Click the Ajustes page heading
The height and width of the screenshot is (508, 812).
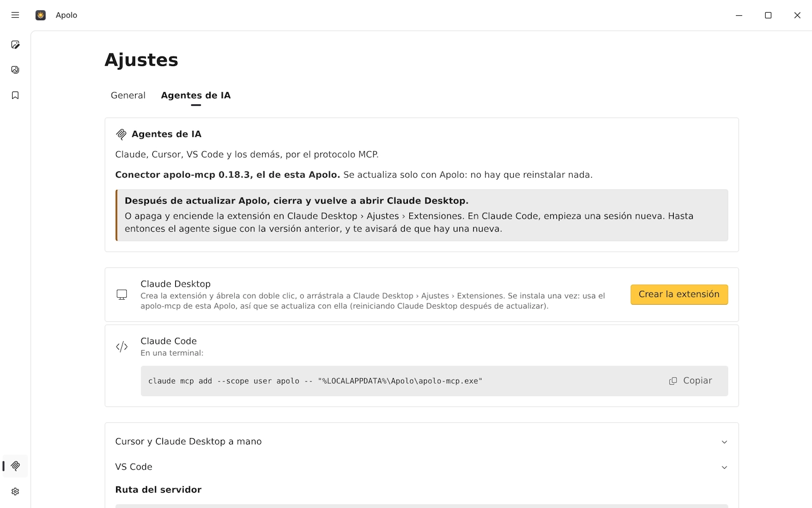coord(141,60)
